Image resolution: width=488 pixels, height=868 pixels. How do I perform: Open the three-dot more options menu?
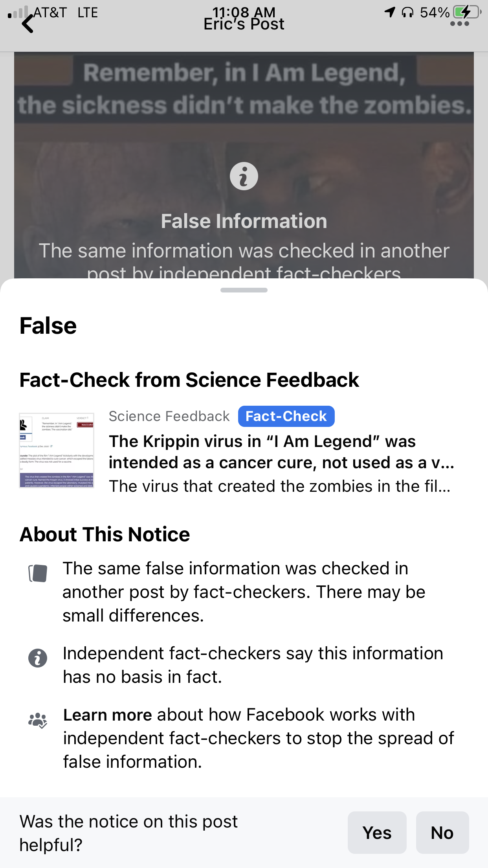[459, 24]
